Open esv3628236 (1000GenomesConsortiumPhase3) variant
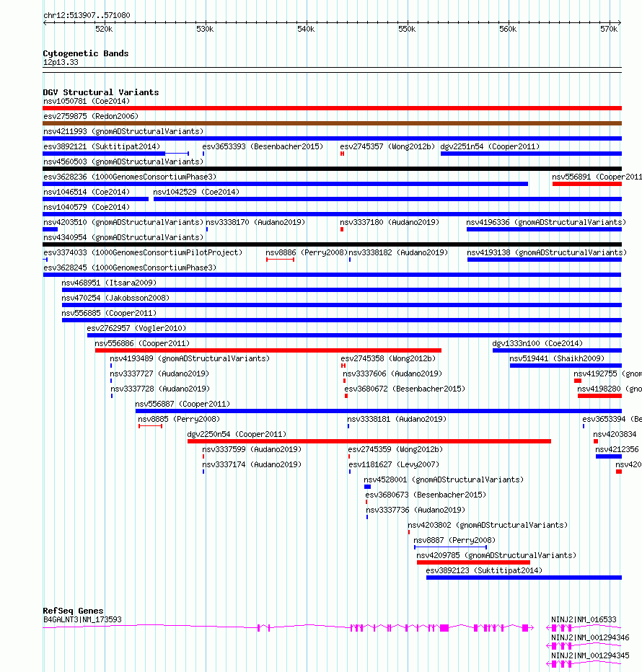 click(130, 177)
